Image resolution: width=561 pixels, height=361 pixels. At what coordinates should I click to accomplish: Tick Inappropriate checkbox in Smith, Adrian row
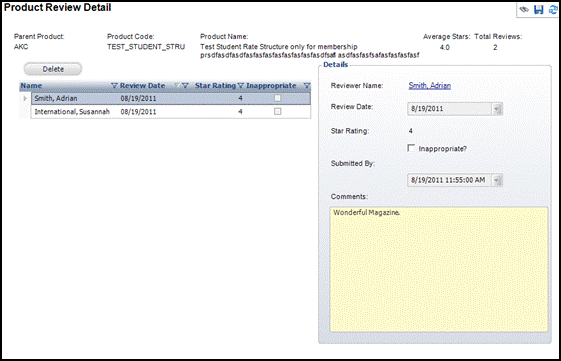pos(277,98)
